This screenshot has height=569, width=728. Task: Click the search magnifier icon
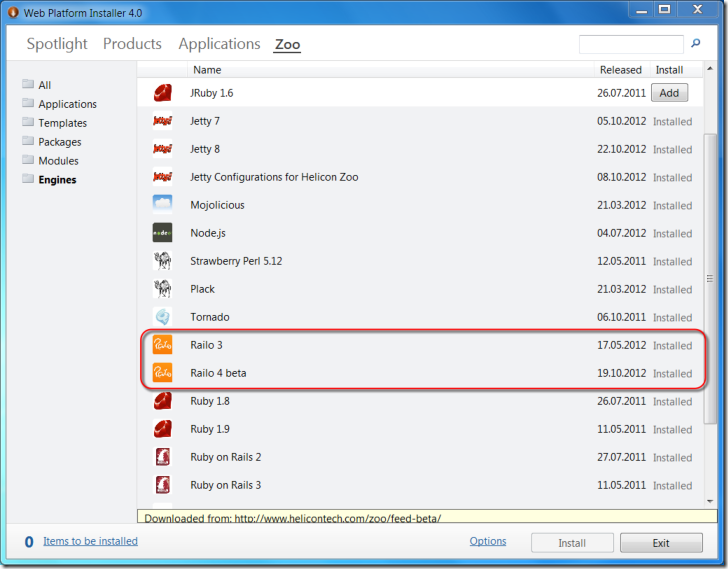coord(696,44)
